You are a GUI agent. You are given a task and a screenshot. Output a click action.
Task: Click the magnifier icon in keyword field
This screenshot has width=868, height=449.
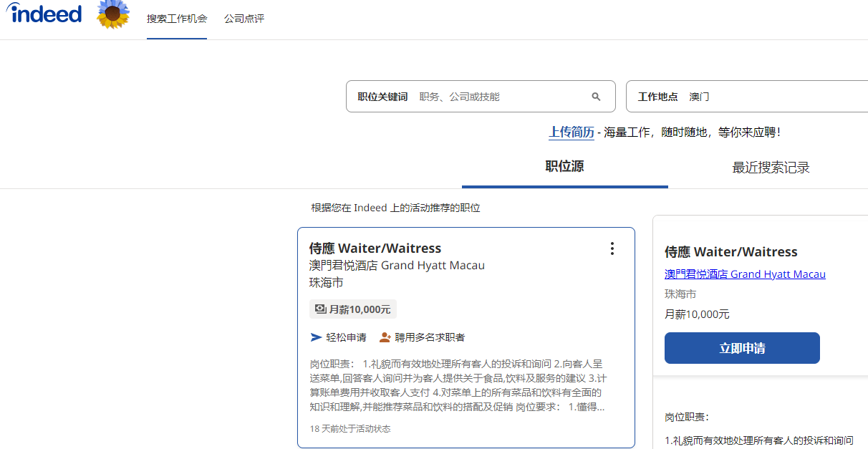[596, 97]
